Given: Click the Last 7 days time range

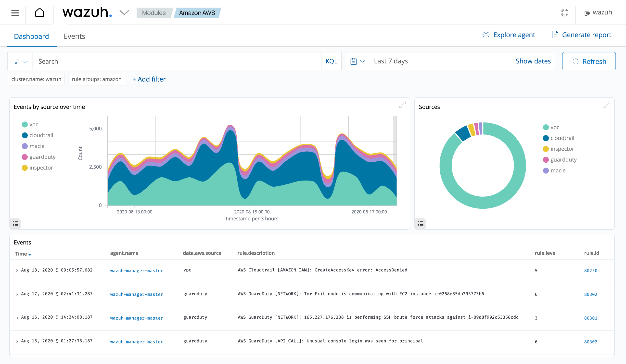Looking at the screenshot, I should (x=391, y=61).
